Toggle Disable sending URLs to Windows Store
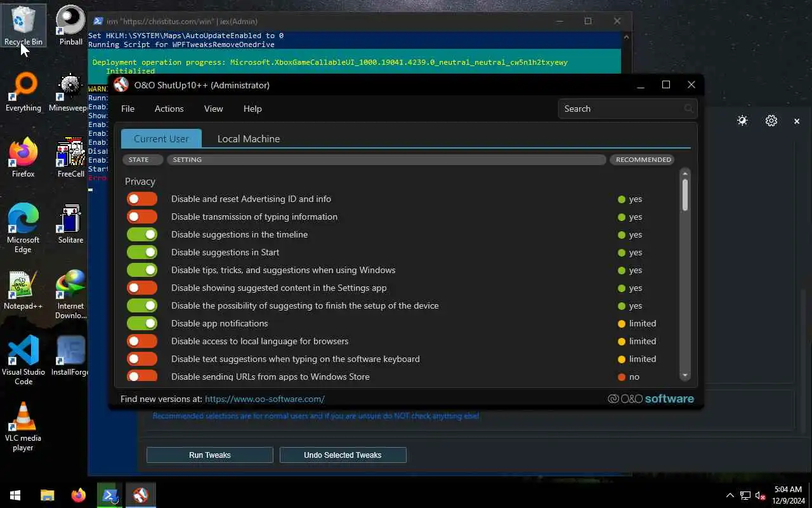Image resolution: width=812 pixels, height=508 pixels. point(142,376)
